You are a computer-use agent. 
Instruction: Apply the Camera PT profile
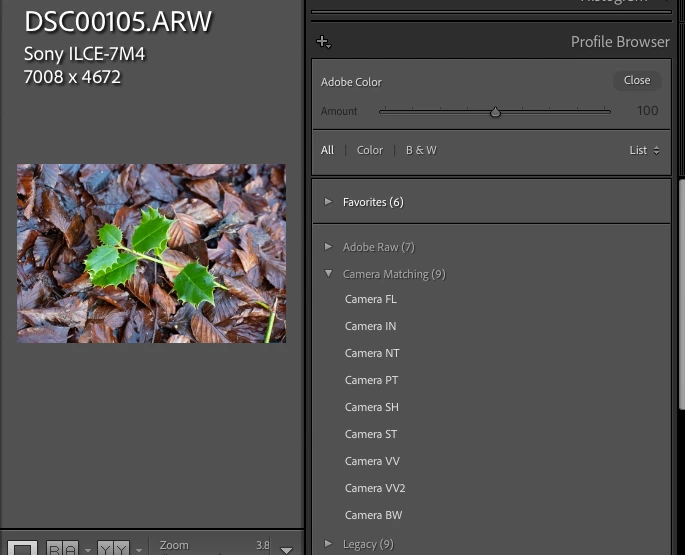(371, 380)
